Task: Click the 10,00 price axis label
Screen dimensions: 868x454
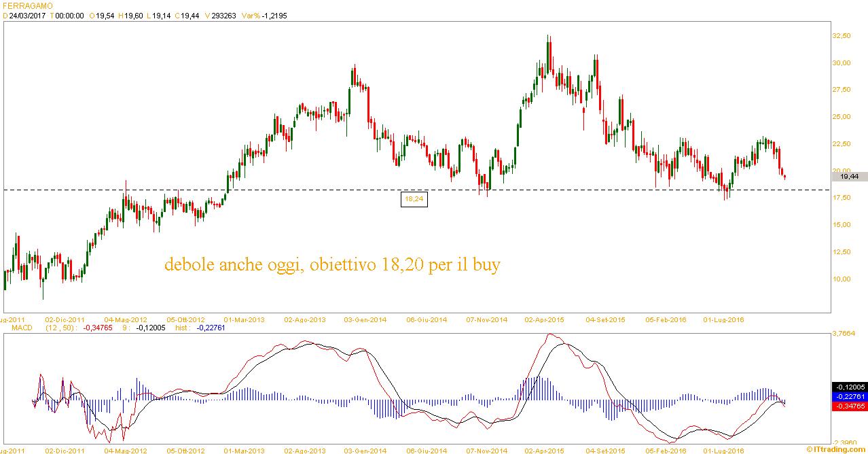Action: 842,279
